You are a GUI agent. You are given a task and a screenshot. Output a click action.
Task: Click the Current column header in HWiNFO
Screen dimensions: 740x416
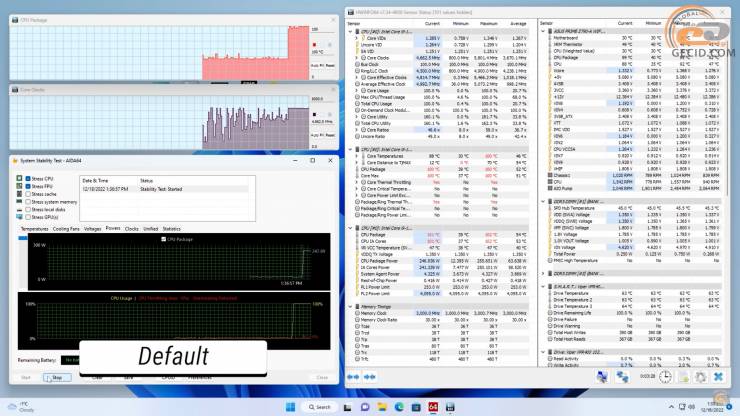(432, 24)
